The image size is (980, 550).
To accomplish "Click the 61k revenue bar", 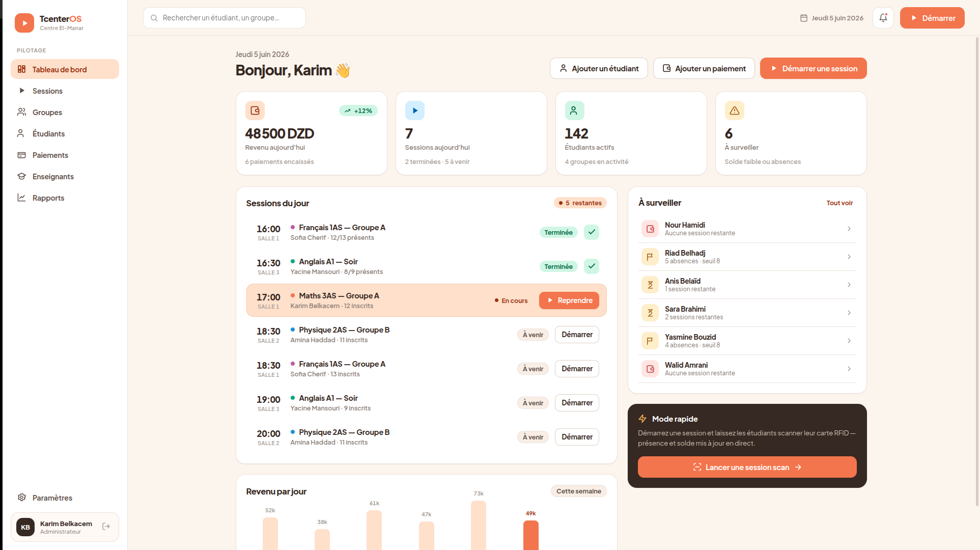I will tap(374, 530).
